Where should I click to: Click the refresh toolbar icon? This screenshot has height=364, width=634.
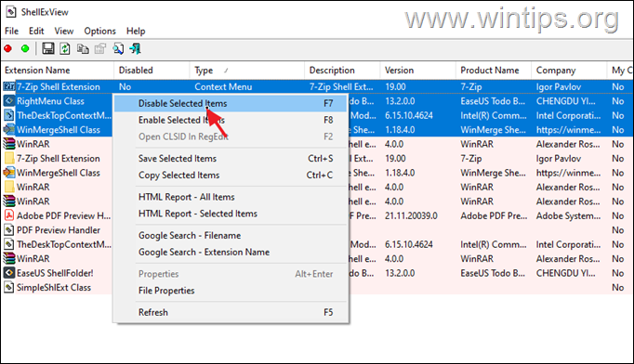point(65,49)
